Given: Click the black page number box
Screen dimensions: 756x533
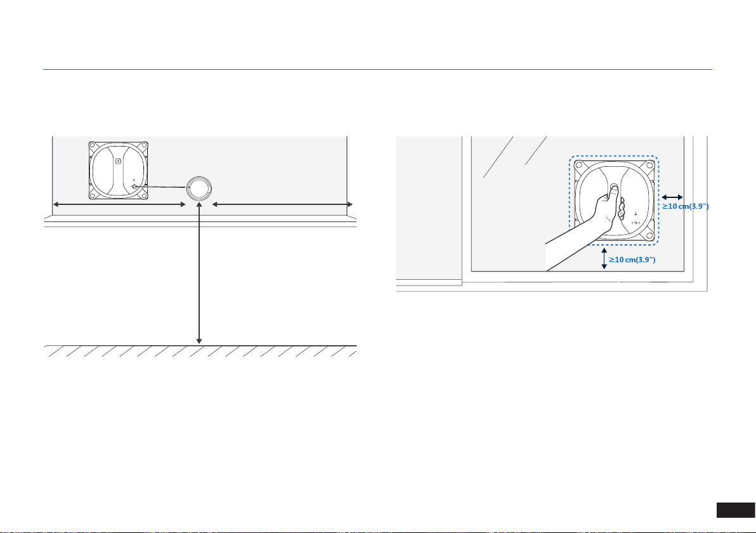Looking at the screenshot, I should coord(736,510).
